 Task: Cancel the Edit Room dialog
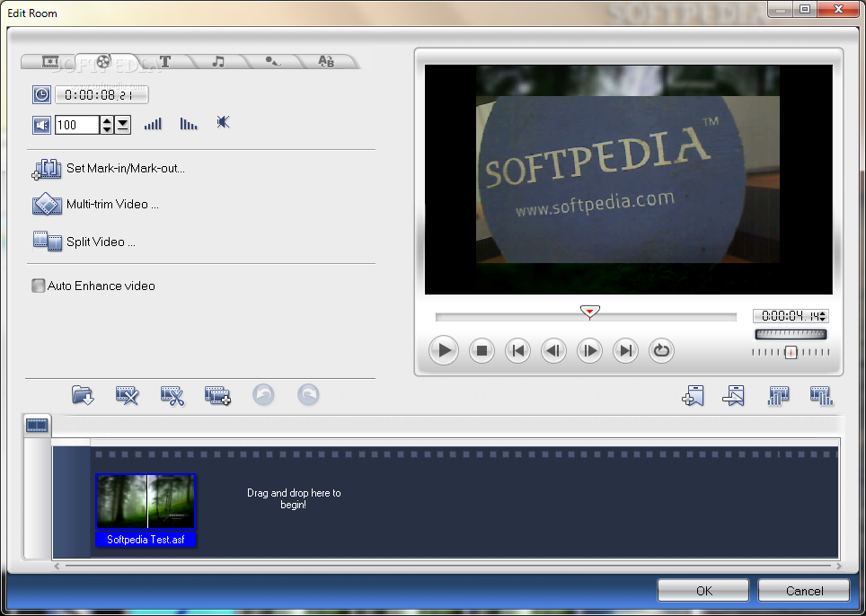tap(804, 591)
